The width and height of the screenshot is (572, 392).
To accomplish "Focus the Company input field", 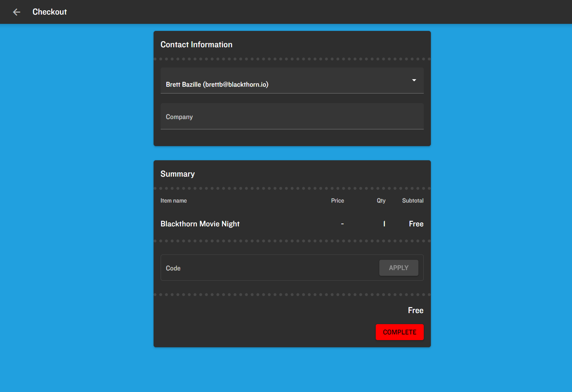I will (292, 116).
